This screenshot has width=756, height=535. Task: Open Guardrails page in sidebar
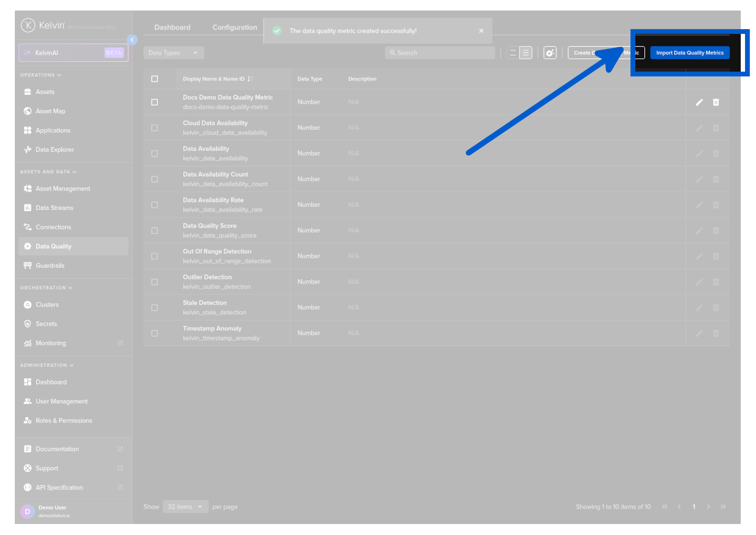50,266
